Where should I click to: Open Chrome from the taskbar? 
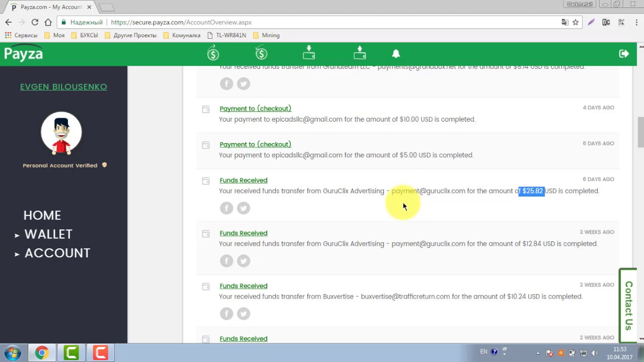point(42,352)
